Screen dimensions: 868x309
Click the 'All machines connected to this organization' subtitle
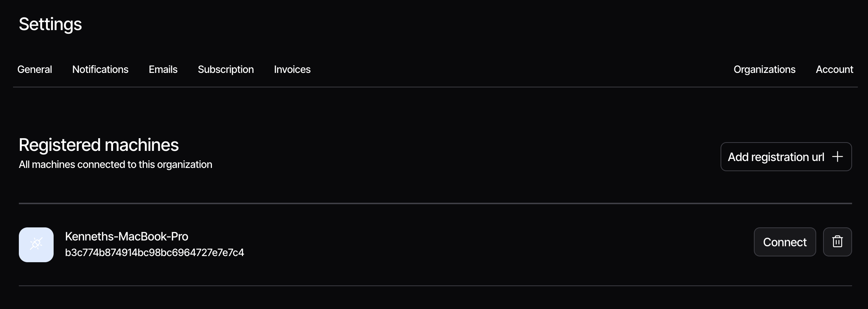pos(116,165)
